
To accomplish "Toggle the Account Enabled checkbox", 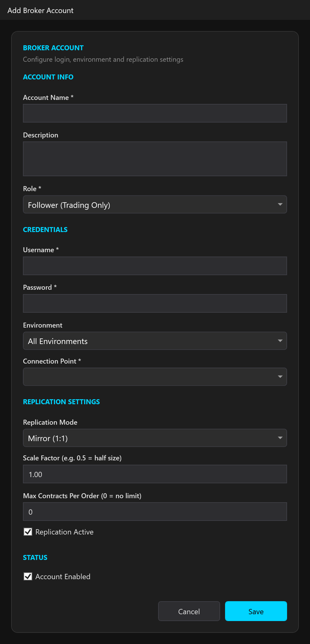I will (28, 576).
